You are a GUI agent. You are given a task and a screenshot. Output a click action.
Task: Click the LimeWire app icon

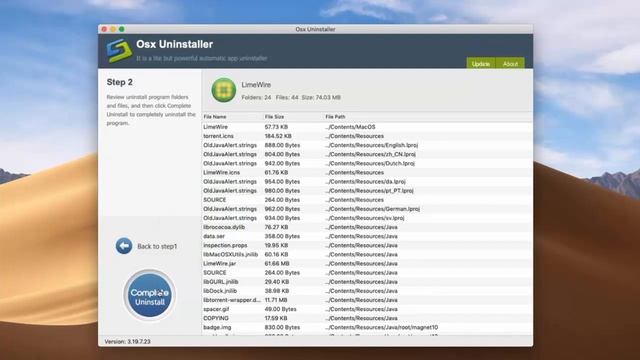point(224,90)
